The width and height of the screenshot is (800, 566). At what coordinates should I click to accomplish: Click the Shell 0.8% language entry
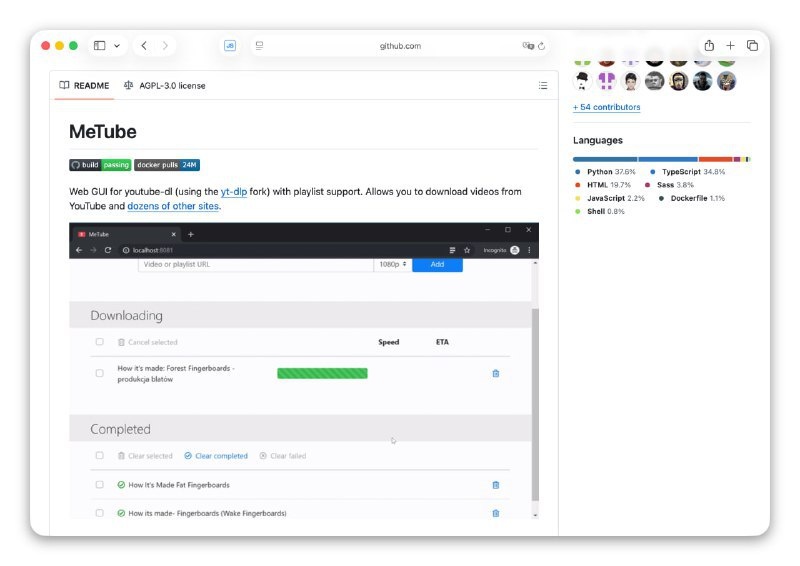point(599,212)
